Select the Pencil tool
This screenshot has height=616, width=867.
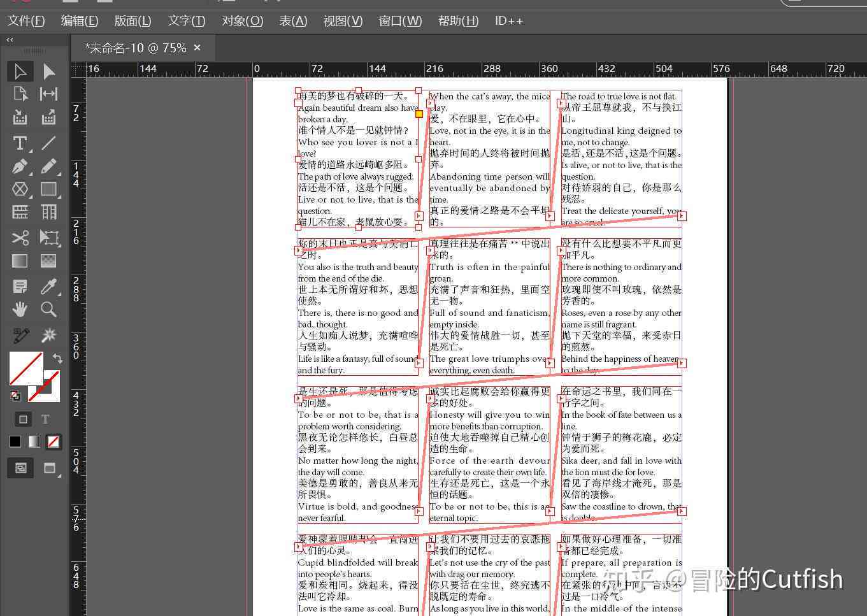click(x=49, y=166)
